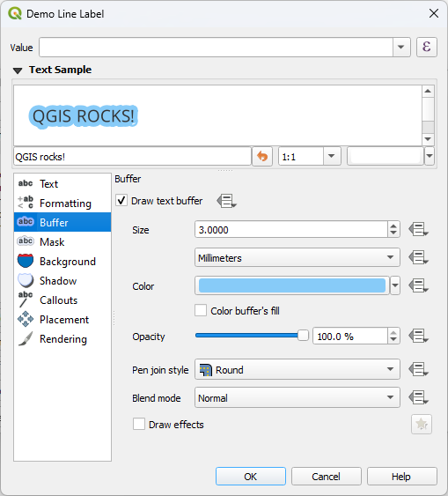The image size is (448, 496).
Task: Open Pen join style Round dropdown
Action: pyautogui.click(x=297, y=369)
